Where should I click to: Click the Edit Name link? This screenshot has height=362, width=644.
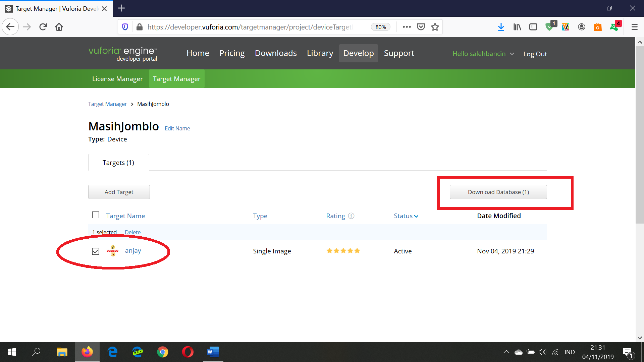177,128
